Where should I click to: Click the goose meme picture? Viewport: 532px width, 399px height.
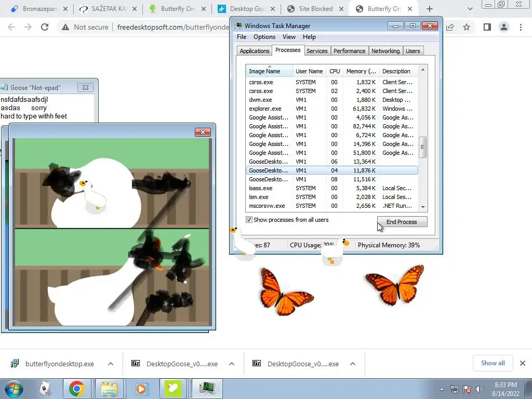(112, 232)
